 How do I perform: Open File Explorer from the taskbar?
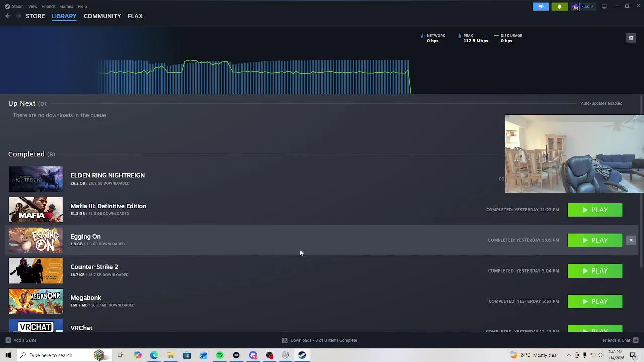171,355
